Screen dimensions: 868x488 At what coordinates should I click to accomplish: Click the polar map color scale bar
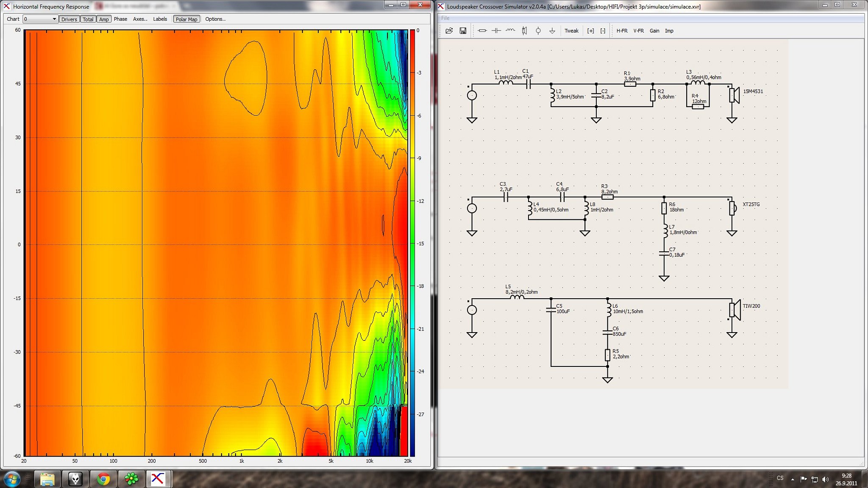coord(412,243)
